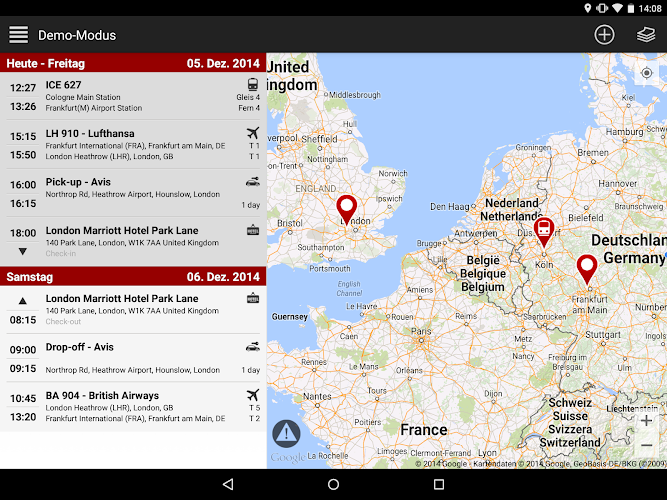Center map on my location
Screen dimensions: 667x500
tap(646, 73)
